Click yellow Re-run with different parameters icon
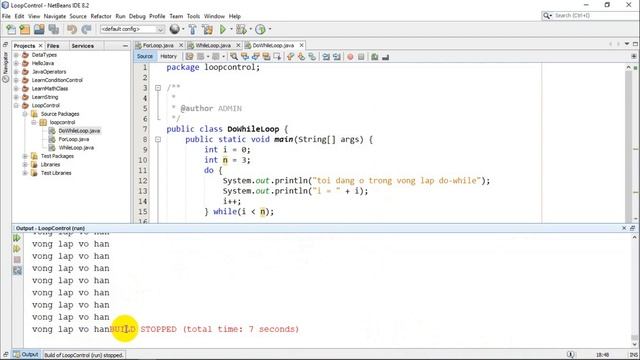Screen dimensions: 640x360 click(17, 249)
